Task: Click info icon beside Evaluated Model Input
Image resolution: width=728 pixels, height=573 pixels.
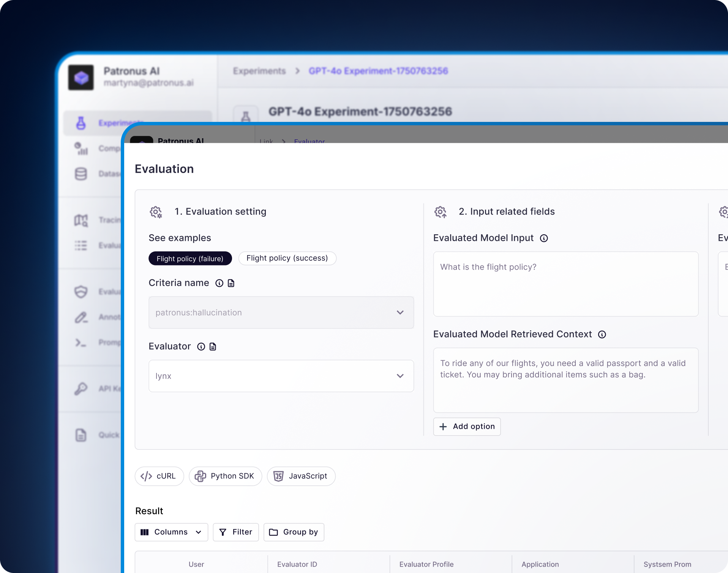Action: [544, 238]
